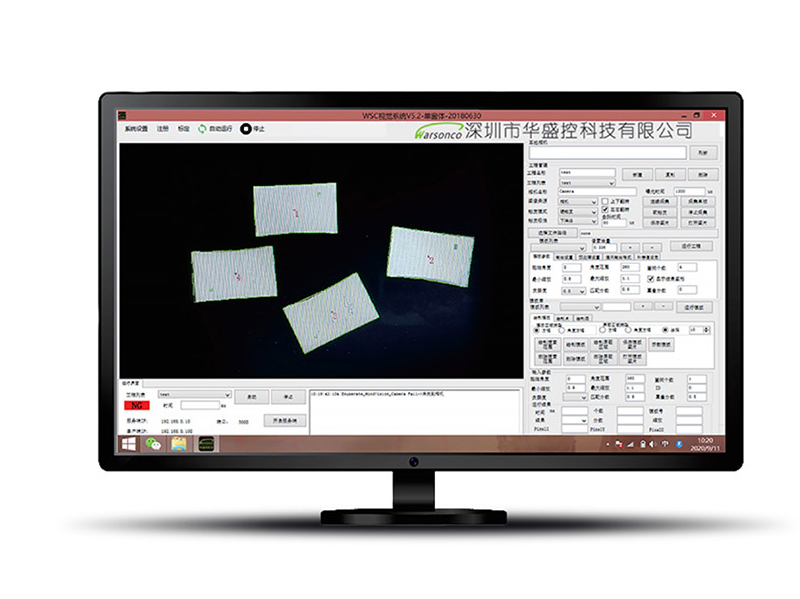Open File Explorer from the taskbar

(x=179, y=444)
